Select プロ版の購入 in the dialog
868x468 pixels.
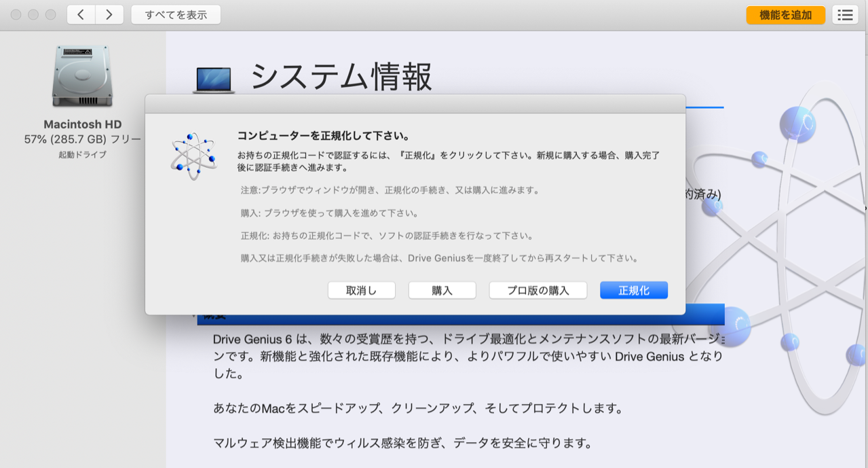coord(538,291)
